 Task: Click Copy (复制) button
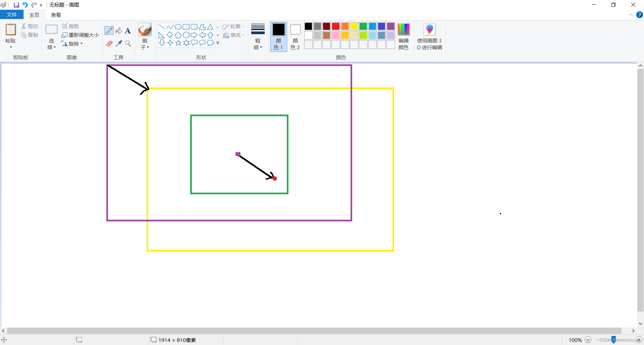30,35
